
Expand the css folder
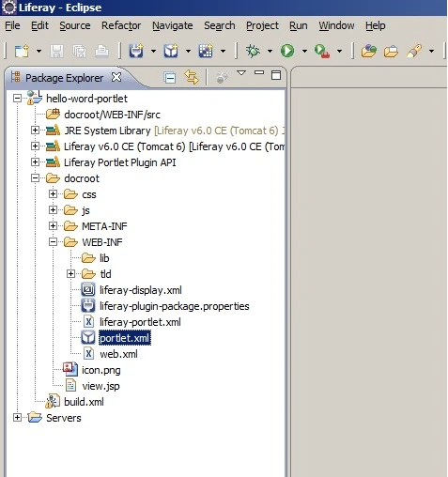coord(53,194)
